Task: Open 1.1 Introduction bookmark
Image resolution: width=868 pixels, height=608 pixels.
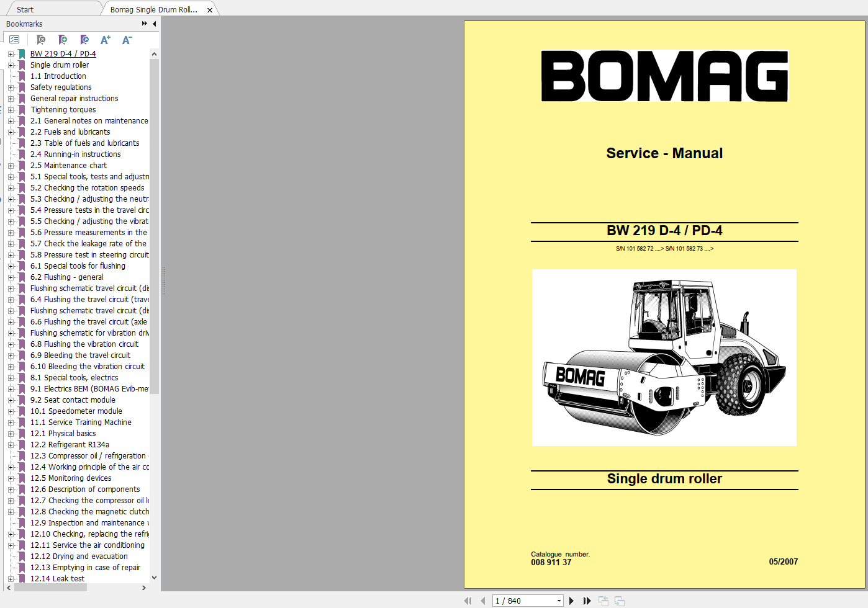Action: coord(58,76)
